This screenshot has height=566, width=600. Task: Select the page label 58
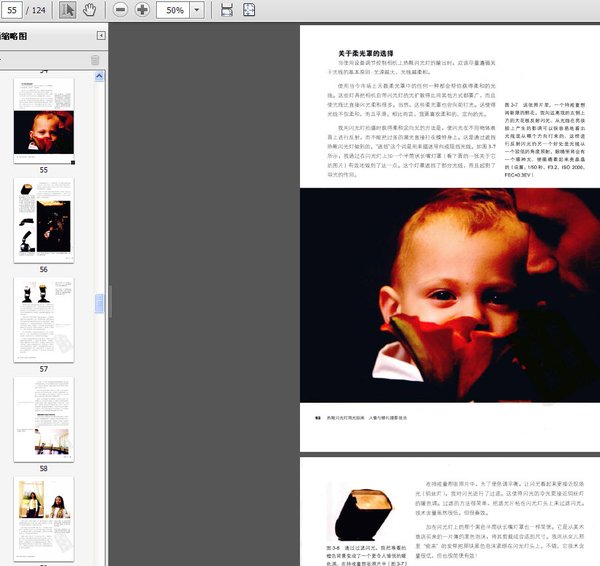[44, 468]
